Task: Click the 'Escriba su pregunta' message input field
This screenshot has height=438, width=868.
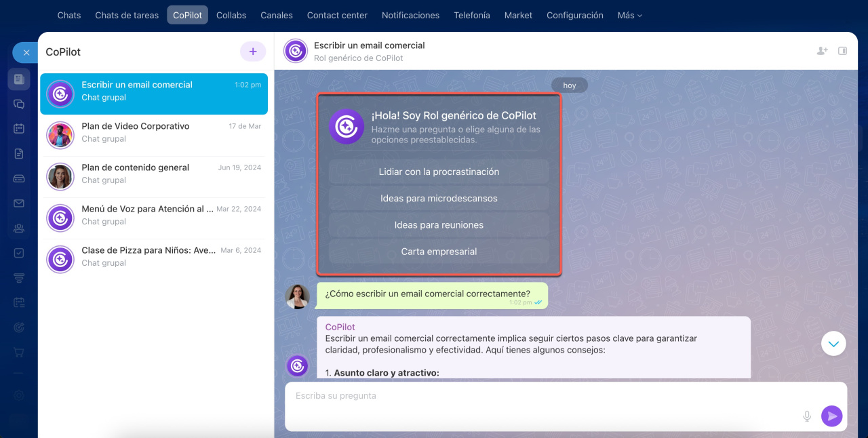Action: click(542, 396)
